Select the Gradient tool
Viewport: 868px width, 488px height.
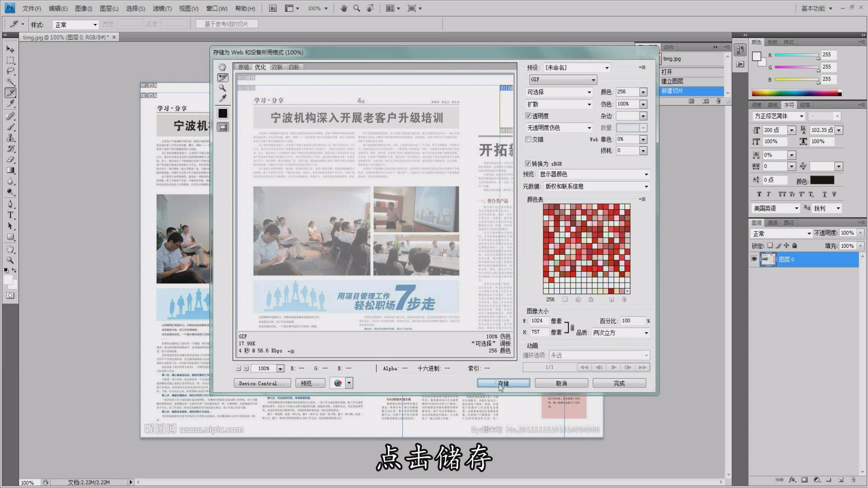pyautogui.click(x=10, y=170)
